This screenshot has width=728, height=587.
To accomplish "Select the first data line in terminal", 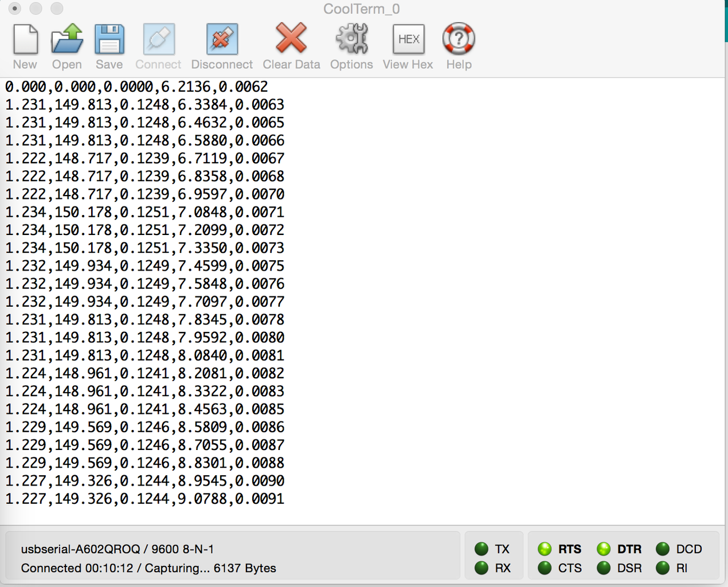I will point(136,87).
